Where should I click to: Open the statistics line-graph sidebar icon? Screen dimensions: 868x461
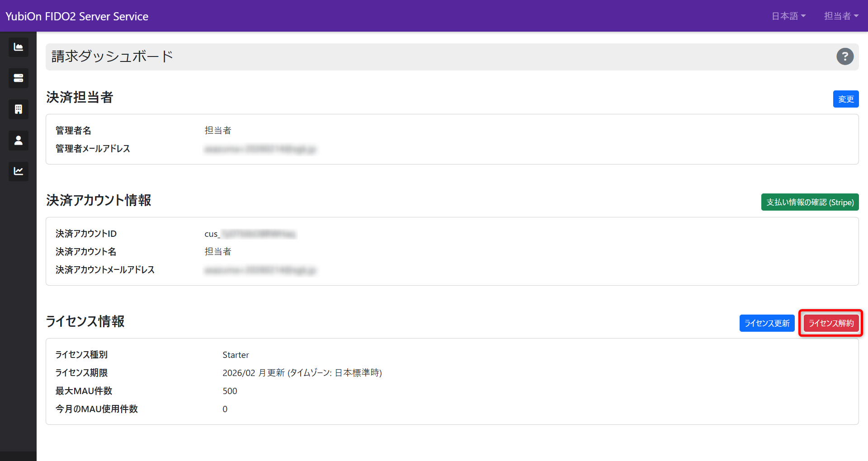pyautogui.click(x=18, y=171)
